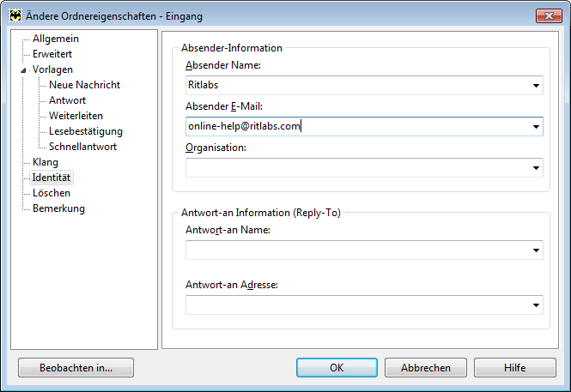Screen dimensions: 571x392
Task: Open the Antwort-an Name dropdown arrow
Action: tap(536, 250)
